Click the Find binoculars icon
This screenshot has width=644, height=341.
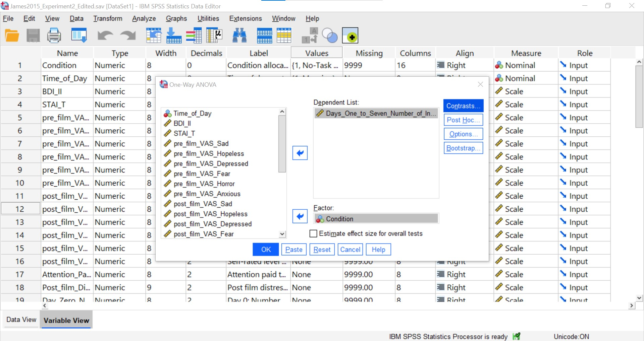coord(239,36)
